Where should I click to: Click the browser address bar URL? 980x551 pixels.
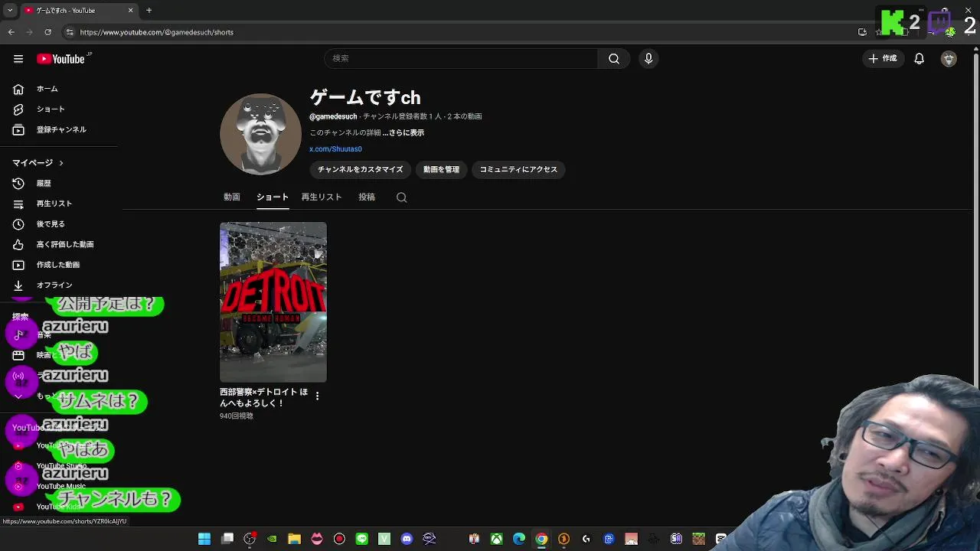click(157, 32)
